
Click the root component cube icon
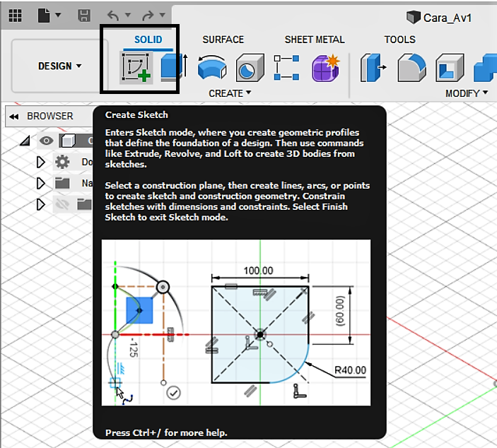click(x=68, y=141)
